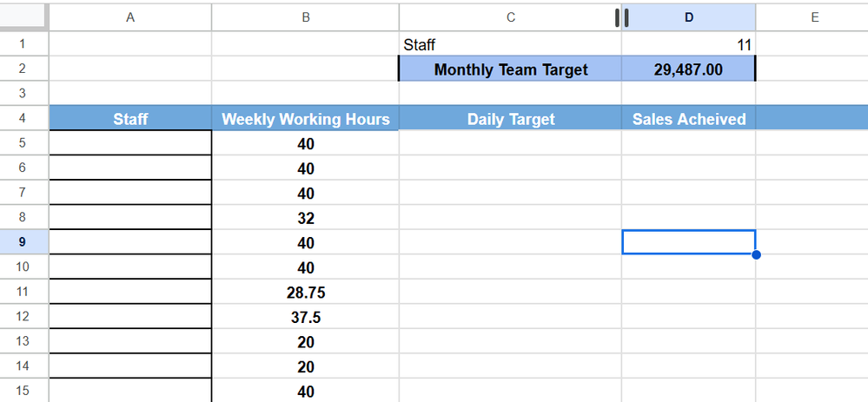Click the cell containing 28.75

tap(305, 292)
